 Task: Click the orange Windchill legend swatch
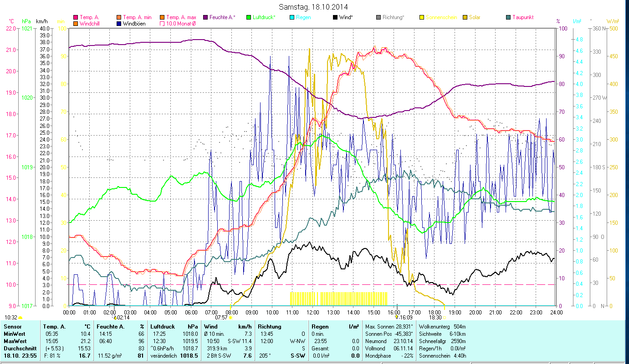(x=76, y=23)
